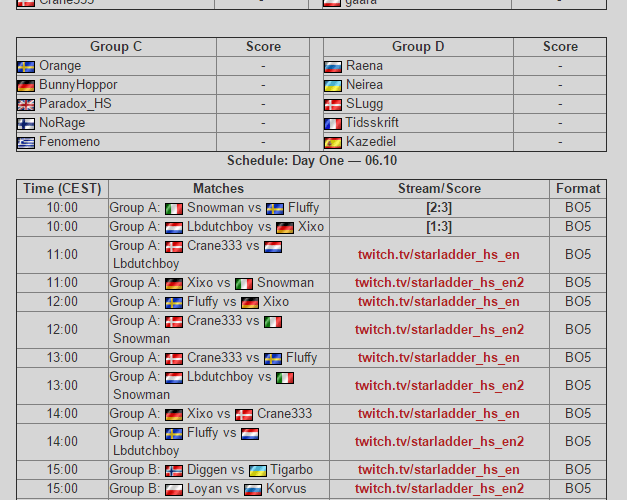Click the Danish flag next to SLugg
This screenshot has width=627, height=500.
click(333, 104)
